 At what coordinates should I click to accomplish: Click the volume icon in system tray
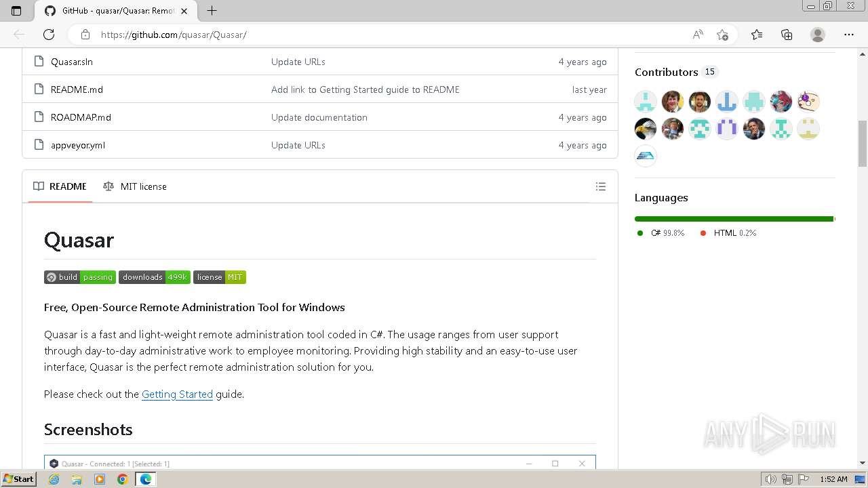click(770, 479)
